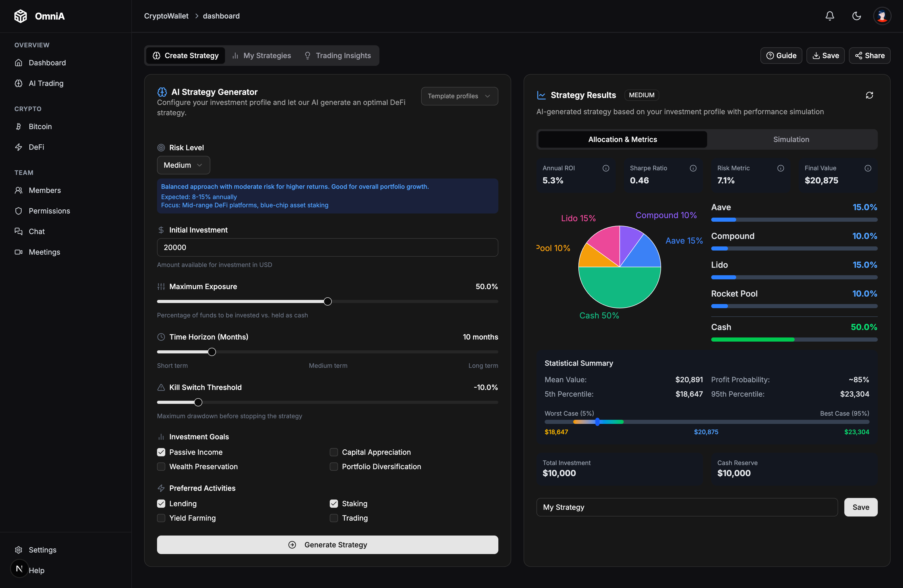The image size is (903, 588).
Task: Uncheck the Staking activity
Action: [334, 503]
